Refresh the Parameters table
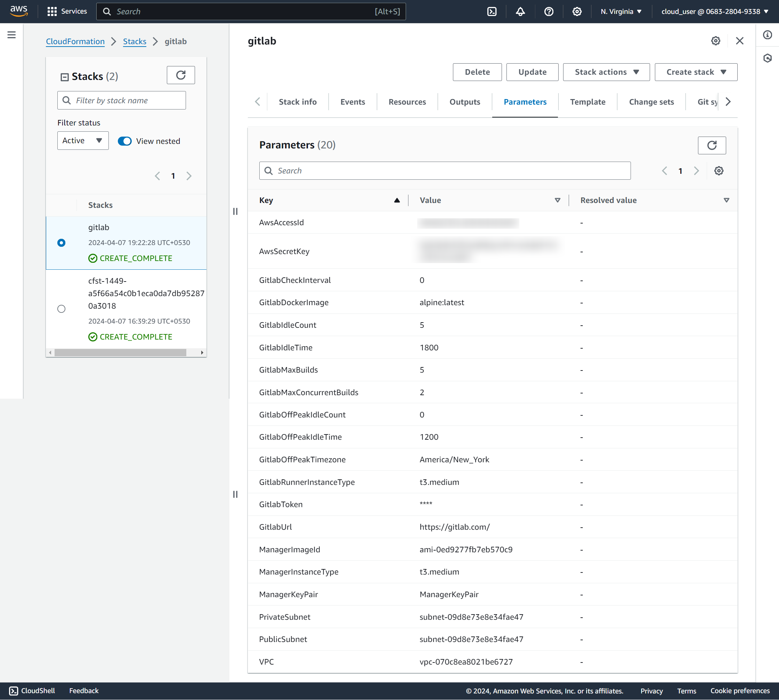779x700 pixels. pyautogui.click(x=712, y=145)
